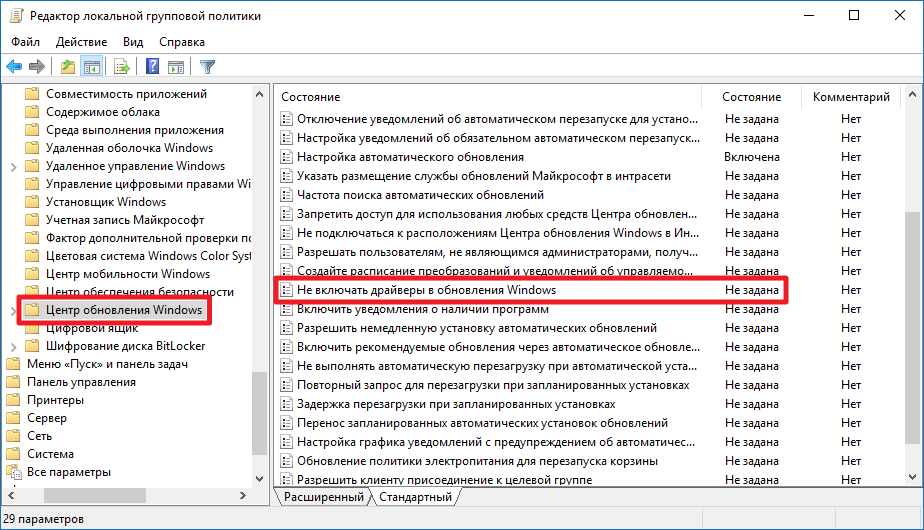This screenshot has height=530, width=924.
Task: Select 'Центр мобильности Windows' tree folder
Action: click(128, 274)
